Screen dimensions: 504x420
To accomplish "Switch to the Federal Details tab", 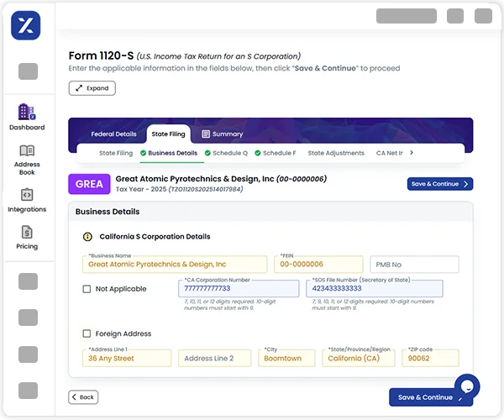I will tap(113, 134).
